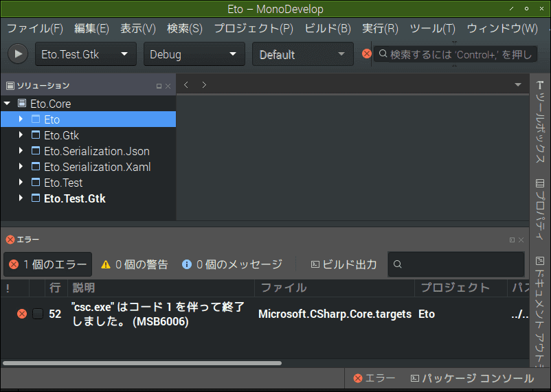Click the red icon of the MSB6006 error

click(22, 314)
